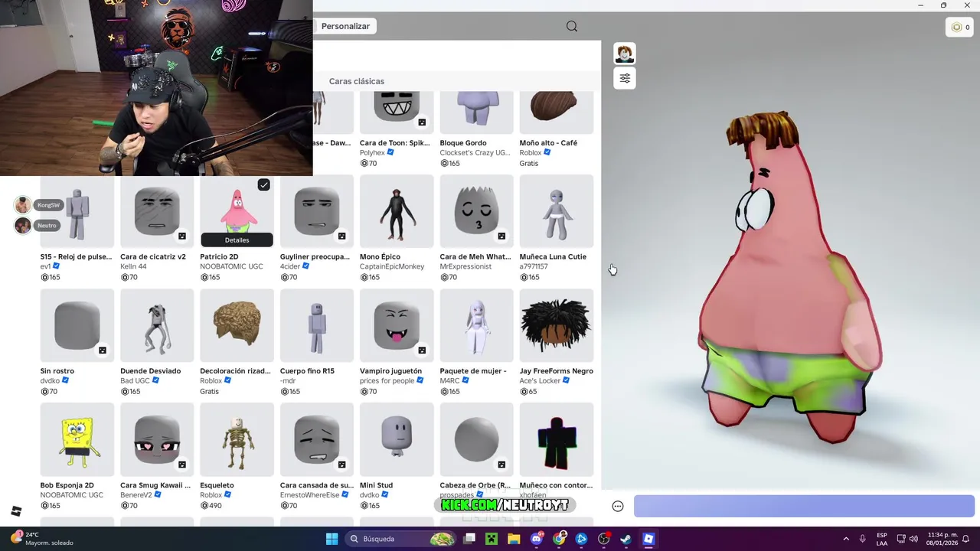Image resolution: width=980 pixels, height=551 pixels.
Task: Open the search magnifier icon
Action: (572, 26)
